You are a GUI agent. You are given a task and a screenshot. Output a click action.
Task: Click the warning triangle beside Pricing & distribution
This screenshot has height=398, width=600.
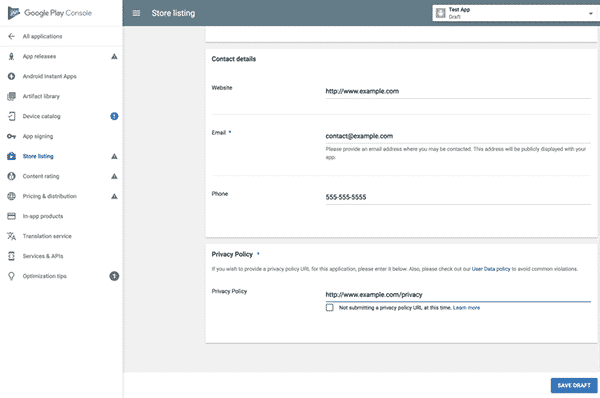114,196
